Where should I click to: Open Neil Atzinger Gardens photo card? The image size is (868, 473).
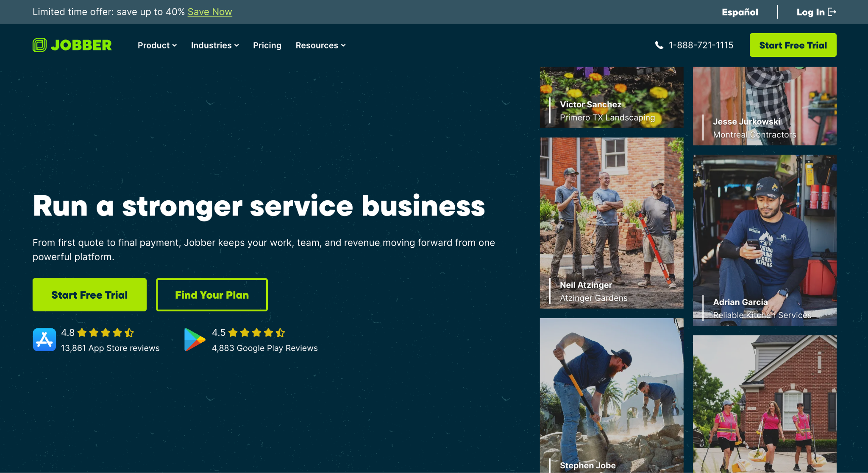[612, 223]
